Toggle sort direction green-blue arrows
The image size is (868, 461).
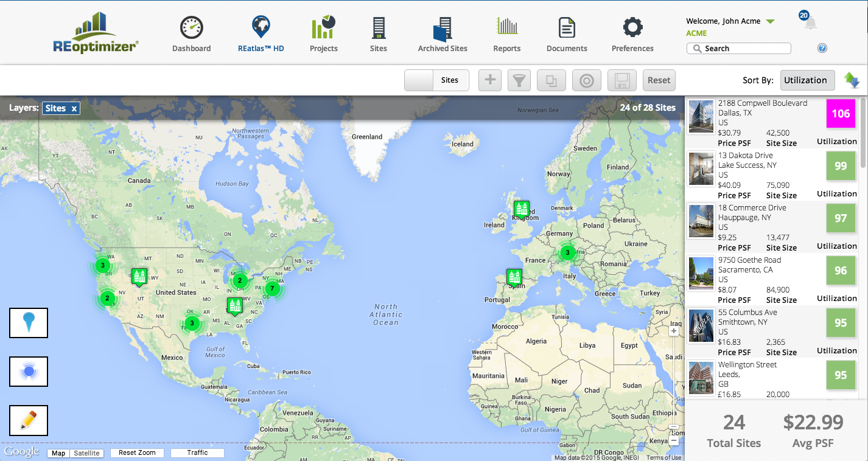[852, 80]
